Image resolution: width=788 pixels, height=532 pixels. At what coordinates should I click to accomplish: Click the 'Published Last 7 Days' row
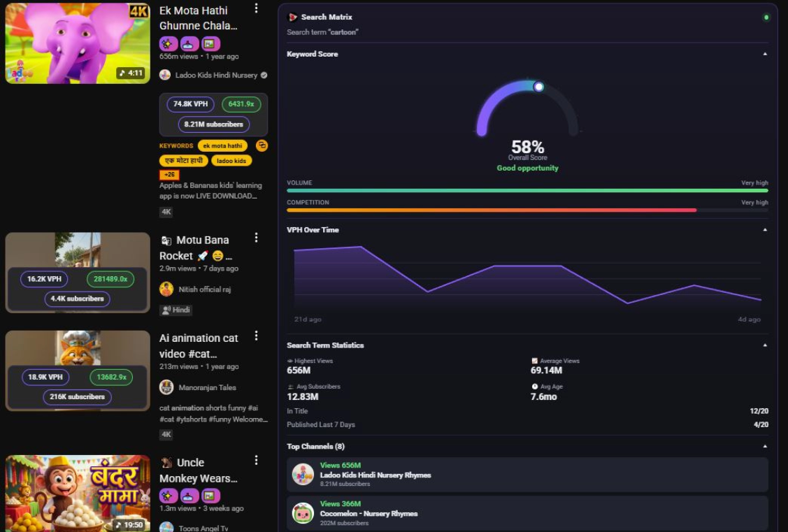[527, 424]
